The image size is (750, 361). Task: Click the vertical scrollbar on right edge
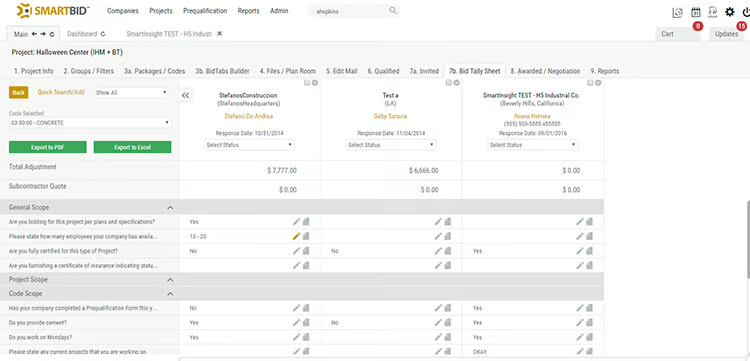pos(748,239)
